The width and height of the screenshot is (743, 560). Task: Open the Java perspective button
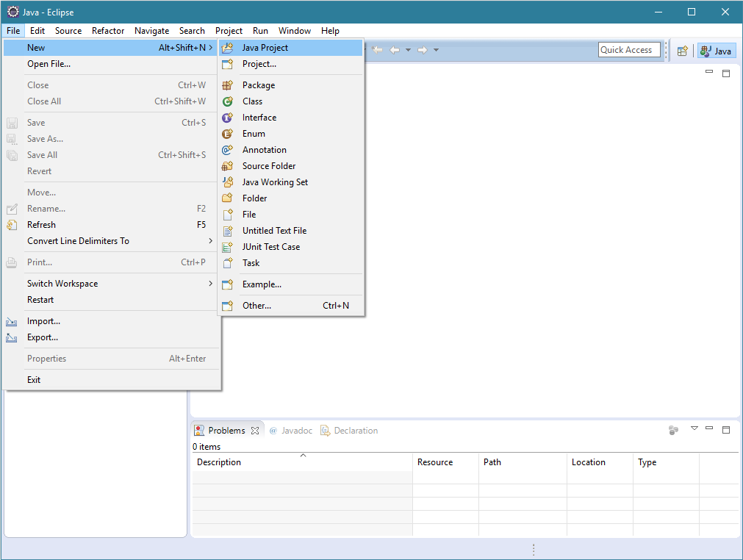(x=716, y=50)
